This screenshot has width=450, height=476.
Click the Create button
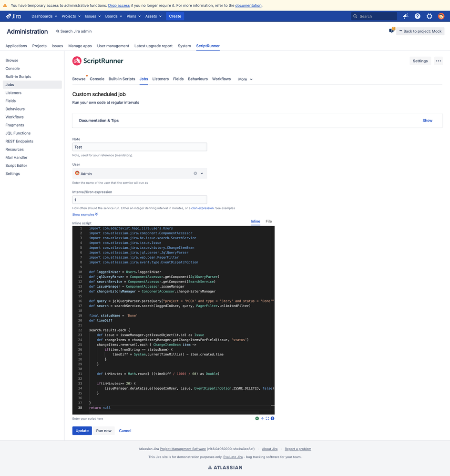[x=175, y=16]
